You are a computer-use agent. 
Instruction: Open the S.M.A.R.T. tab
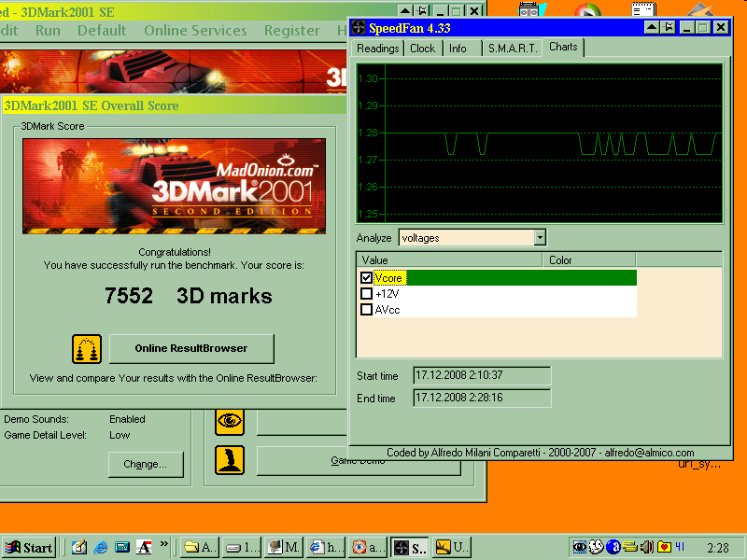[512, 49]
